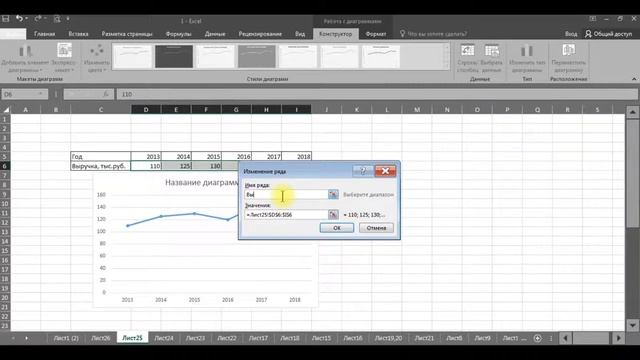Open Добавить элемент диаграммы dropdown
The image size is (640, 360).
click(25, 58)
